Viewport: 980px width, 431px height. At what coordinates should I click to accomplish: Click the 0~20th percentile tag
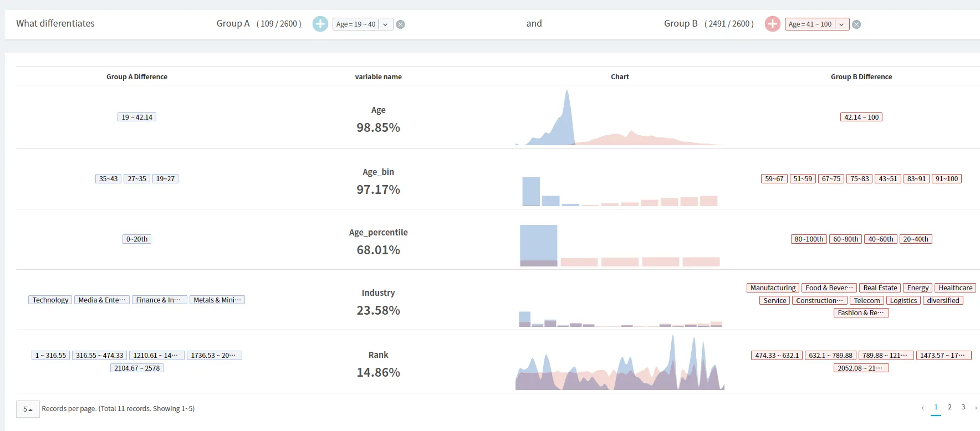tap(137, 239)
